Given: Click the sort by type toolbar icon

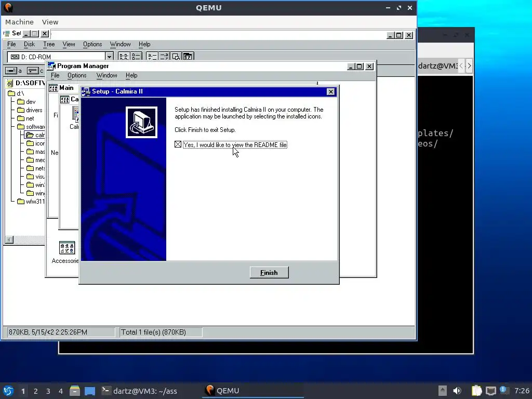Looking at the screenshot, I should [x=164, y=56].
